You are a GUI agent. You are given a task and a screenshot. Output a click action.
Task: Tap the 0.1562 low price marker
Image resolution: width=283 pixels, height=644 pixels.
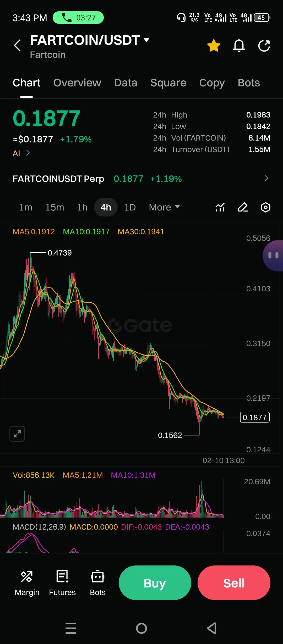pos(170,435)
